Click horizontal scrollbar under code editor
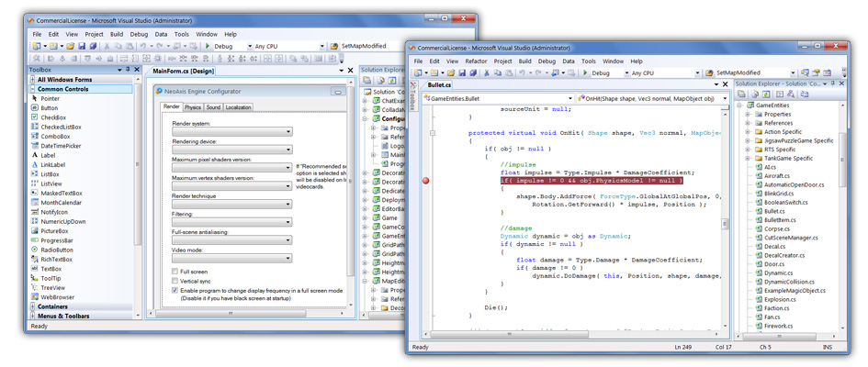 click(x=570, y=335)
